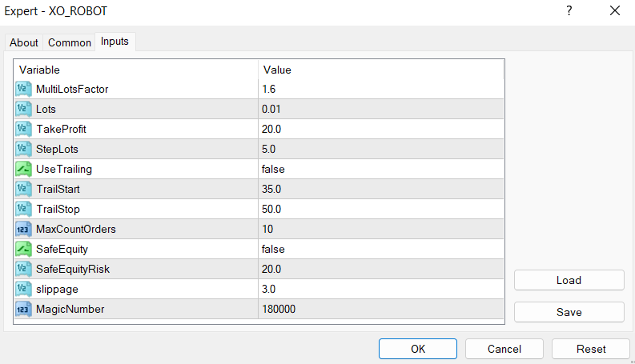Click the slippage variable icon
Image resolution: width=635 pixels, height=364 pixels.
24,289
